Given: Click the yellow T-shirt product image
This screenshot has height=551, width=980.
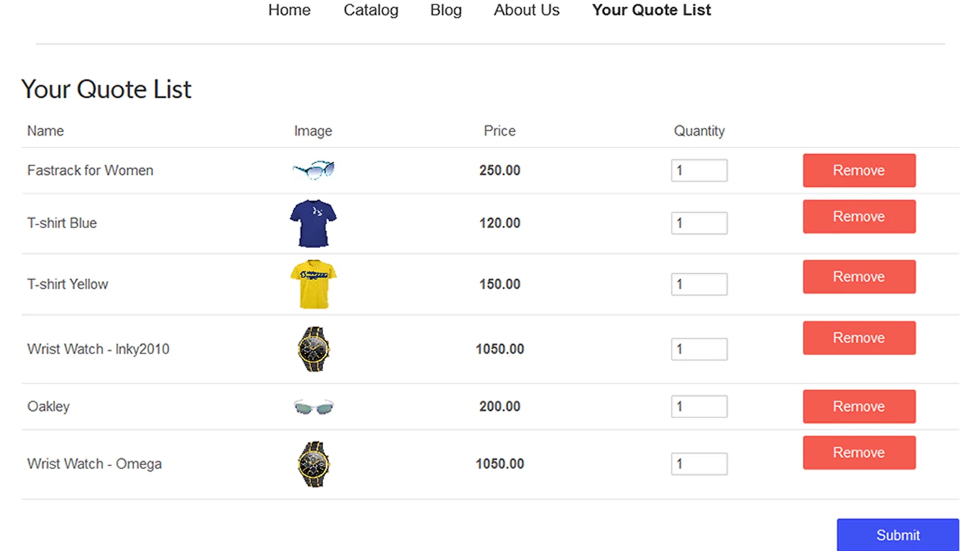Looking at the screenshot, I should (313, 284).
